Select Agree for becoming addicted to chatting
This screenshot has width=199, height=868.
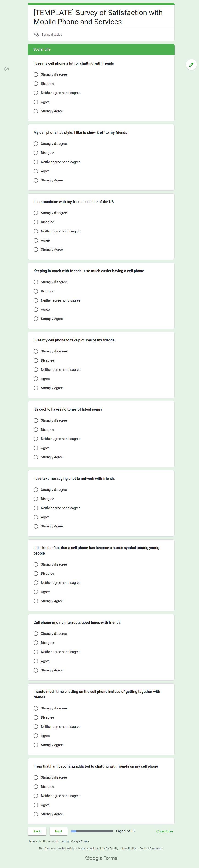pos(36,805)
